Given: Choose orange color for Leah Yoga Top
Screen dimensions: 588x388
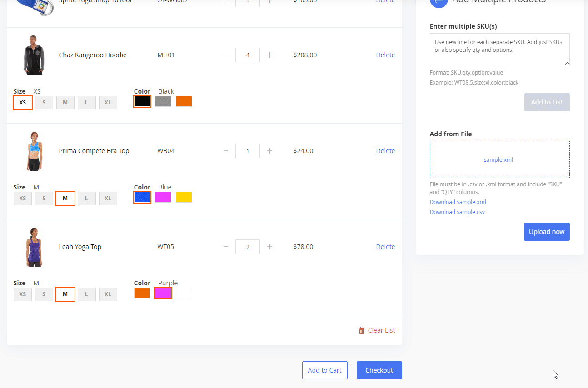Looking at the screenshot, I should point(142,293).
